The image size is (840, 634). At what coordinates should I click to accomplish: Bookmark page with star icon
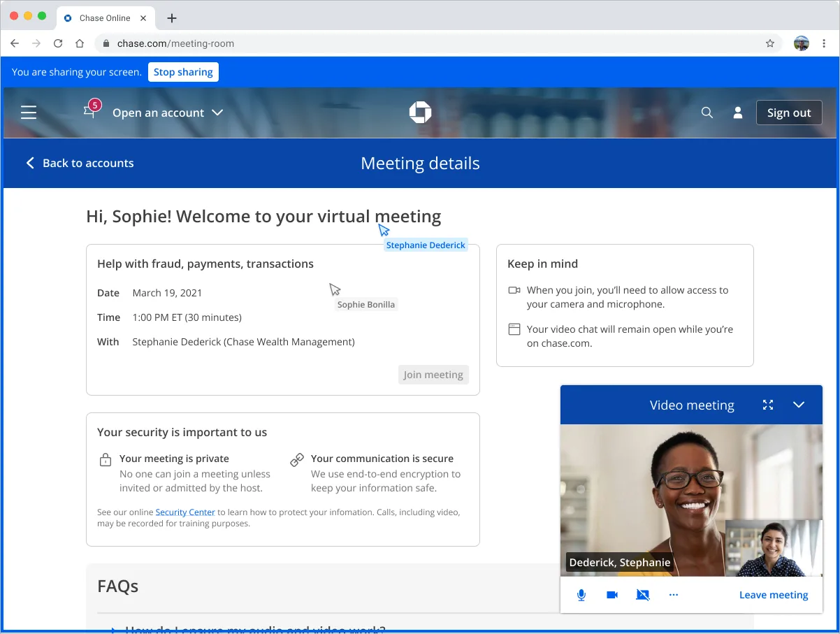770,43
